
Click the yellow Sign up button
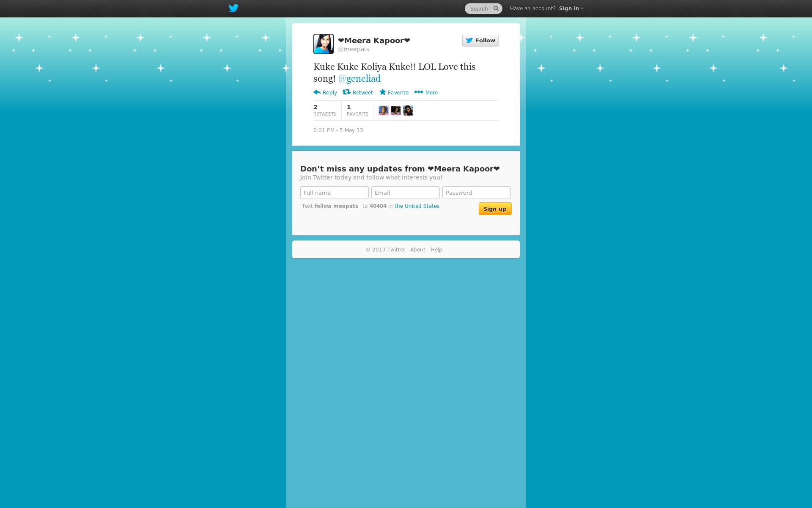[x=495, y=209]
